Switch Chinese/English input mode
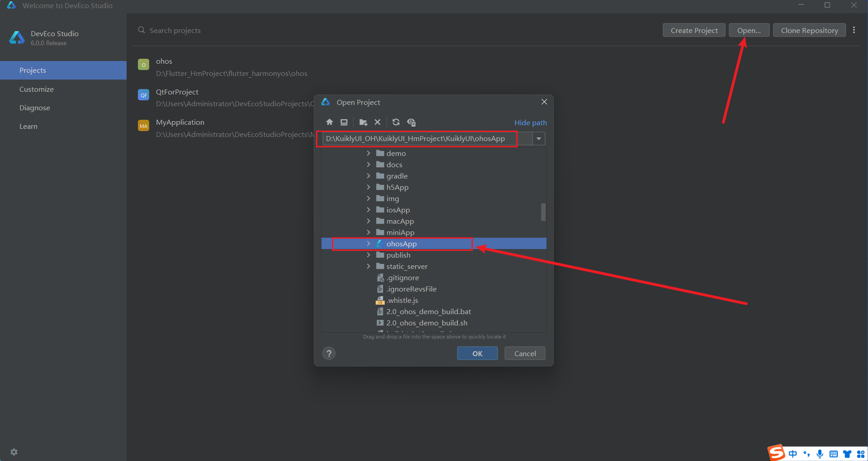The height and width of the screenshot is (461, 868). click(x=793, y=454)
